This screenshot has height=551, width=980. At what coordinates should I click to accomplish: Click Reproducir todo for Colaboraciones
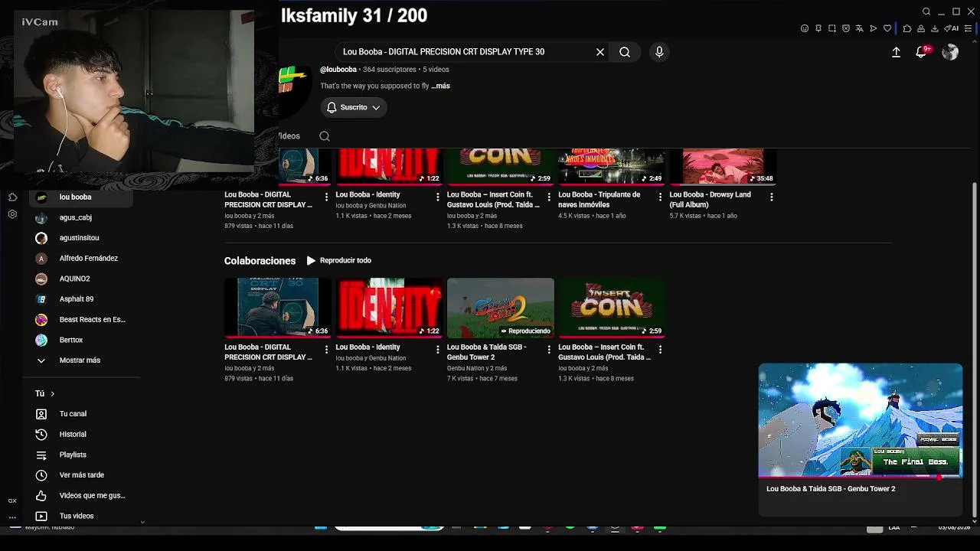(x=338, y=261)
